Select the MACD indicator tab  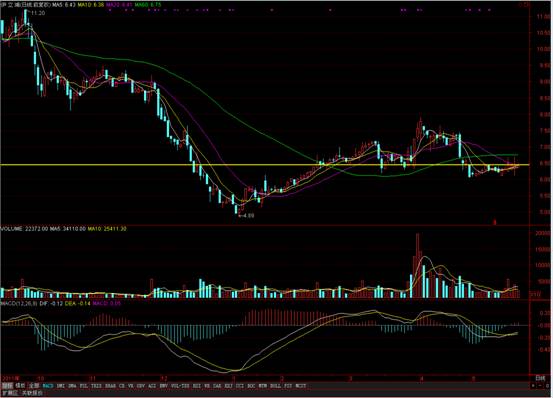tap(48, 386)
